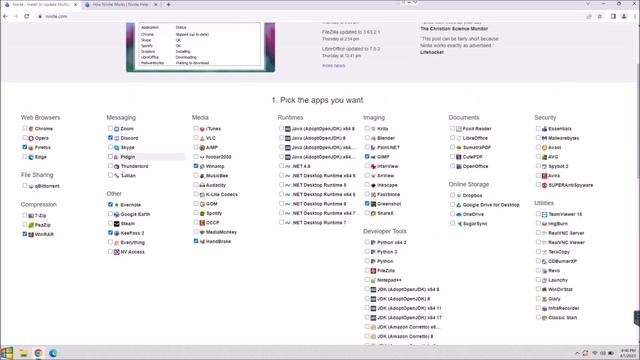Click the Zoom app icon in Messaging
The image size is (640, 360).
coord(117,129)
